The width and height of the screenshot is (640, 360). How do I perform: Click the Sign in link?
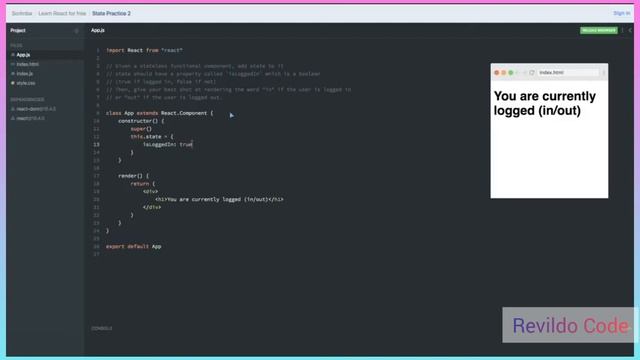[x=621, y=13]
